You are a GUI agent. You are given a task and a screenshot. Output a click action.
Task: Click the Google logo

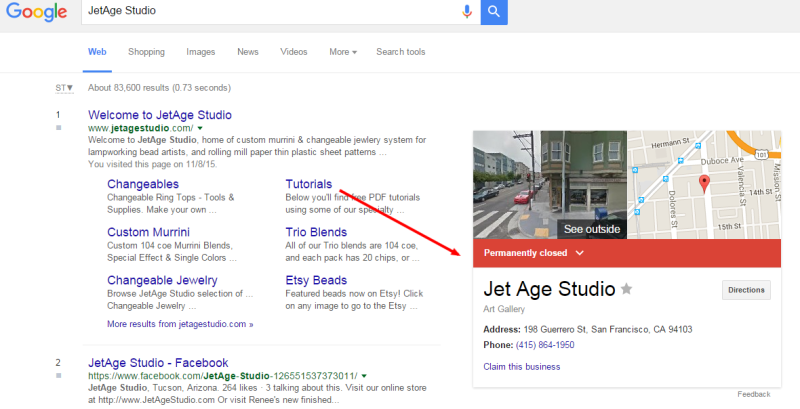tap(37, 11)
